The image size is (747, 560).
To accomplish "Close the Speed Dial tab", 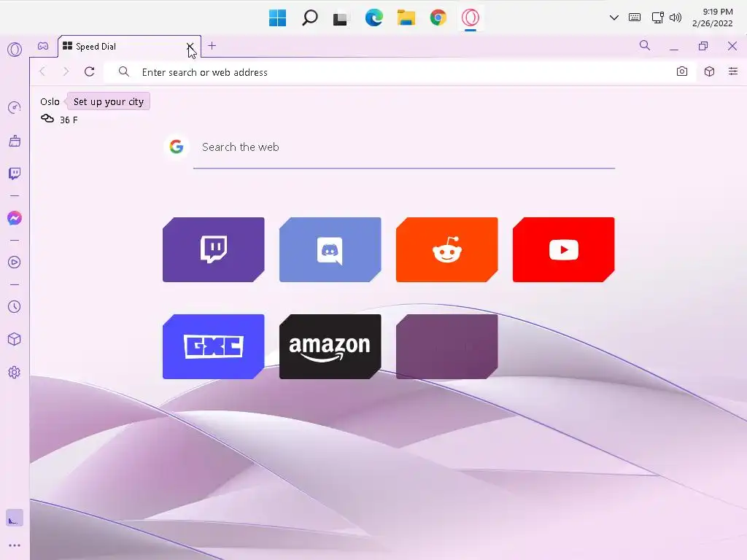I will click(x=190, y=46).
